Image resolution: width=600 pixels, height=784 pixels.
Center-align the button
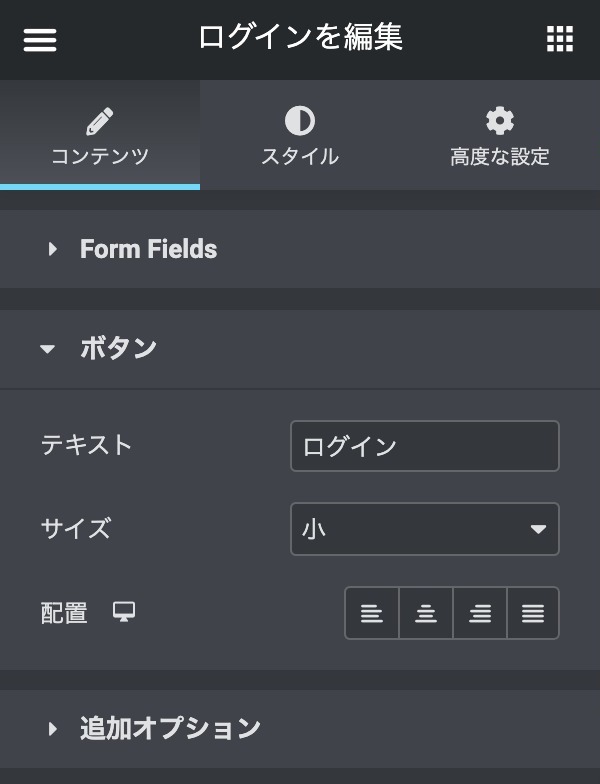tap(426, 613)
